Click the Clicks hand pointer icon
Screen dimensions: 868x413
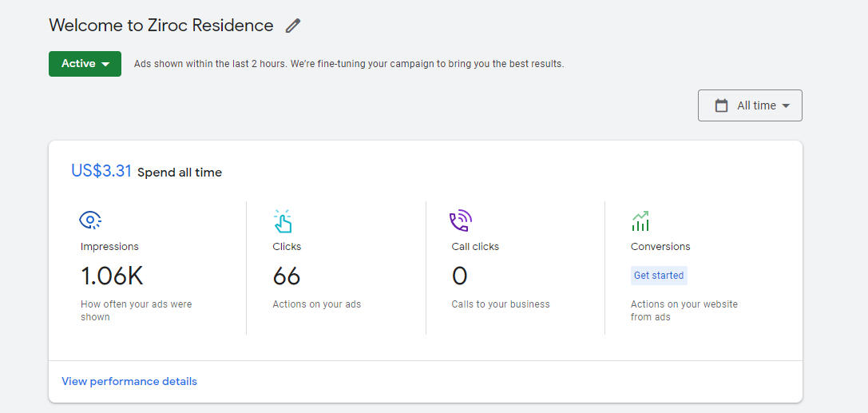283,220
